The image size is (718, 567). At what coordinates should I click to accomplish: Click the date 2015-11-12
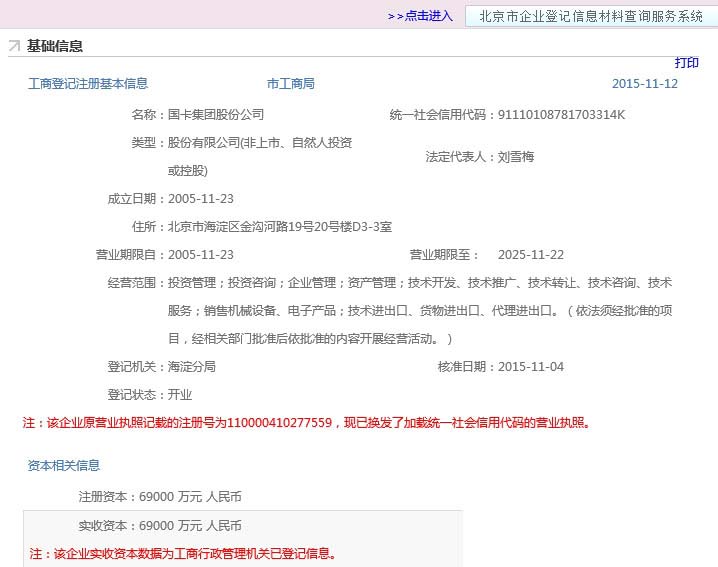[x=645, y=83]
